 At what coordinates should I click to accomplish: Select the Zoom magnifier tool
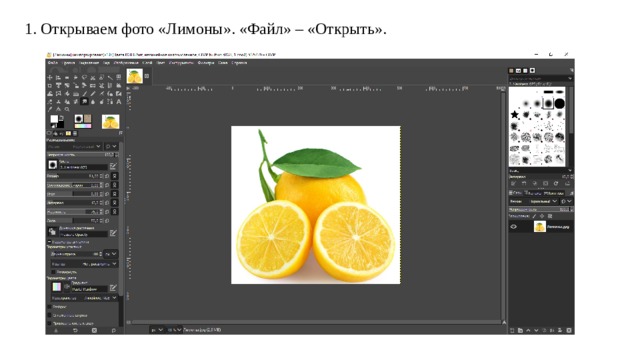(67, 109)
